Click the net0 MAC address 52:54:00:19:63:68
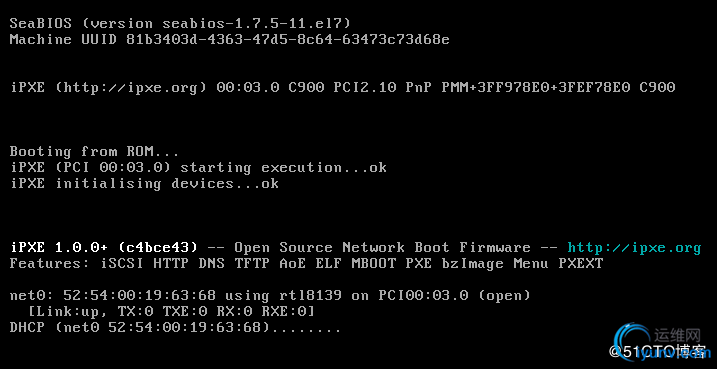 pos(139,295)
